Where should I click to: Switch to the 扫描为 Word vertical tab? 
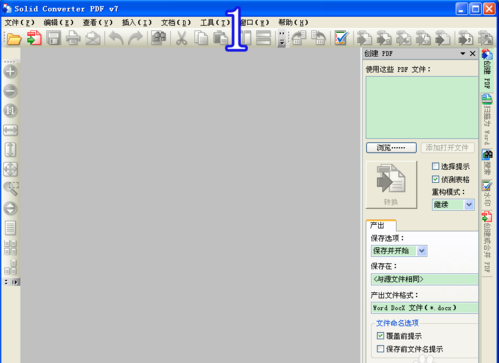tap(487, 119)
